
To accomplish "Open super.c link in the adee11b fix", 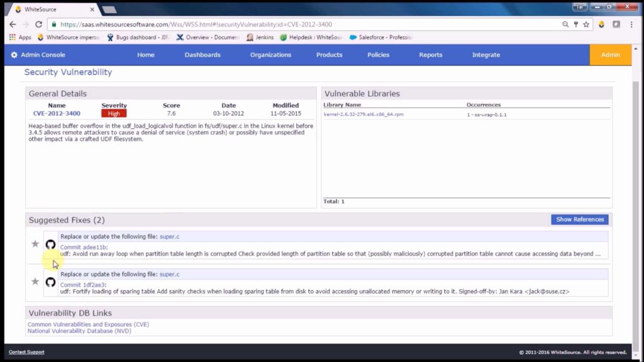I will [x=170, y=237].
